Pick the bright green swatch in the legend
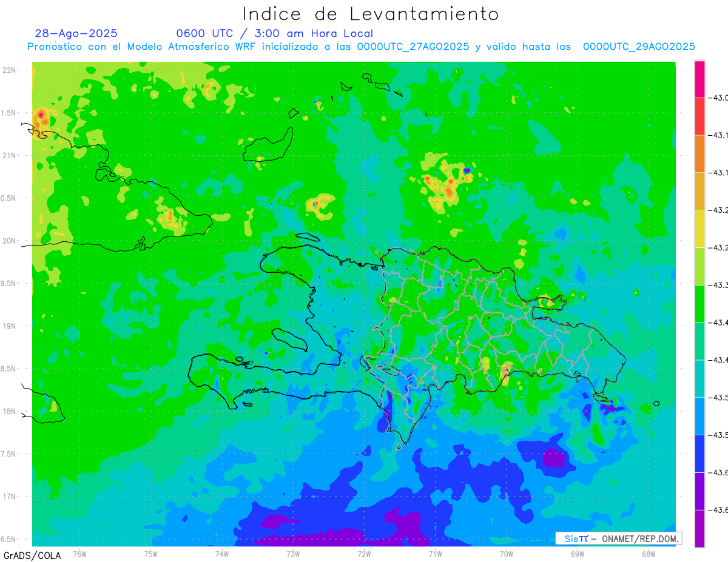This screenshot has height=562, width=728. tap(699, 303)
